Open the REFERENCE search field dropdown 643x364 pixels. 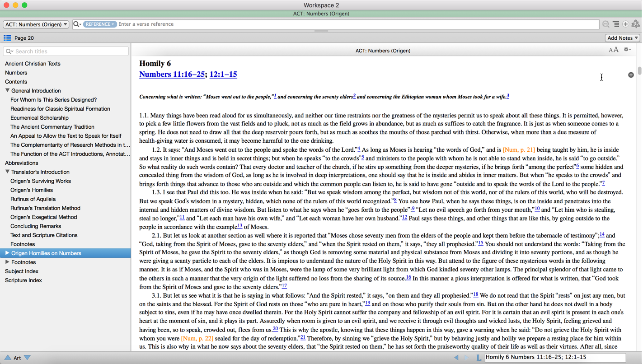pos(99,24)
